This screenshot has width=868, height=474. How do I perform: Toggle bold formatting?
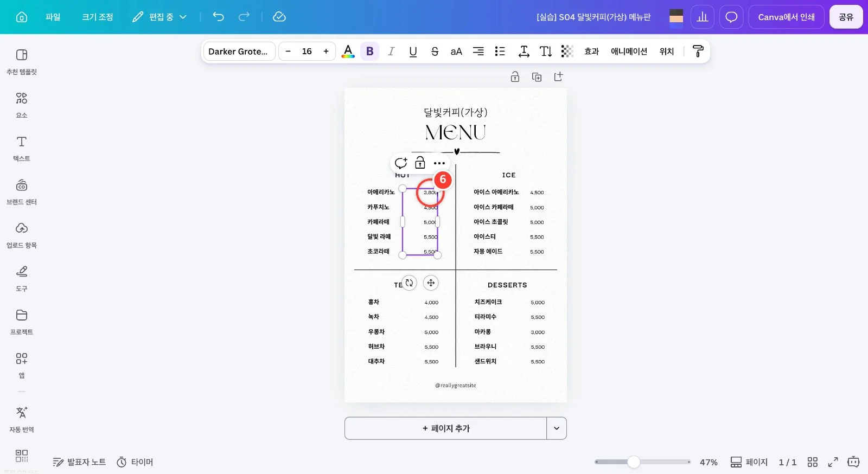coord(370,52)
